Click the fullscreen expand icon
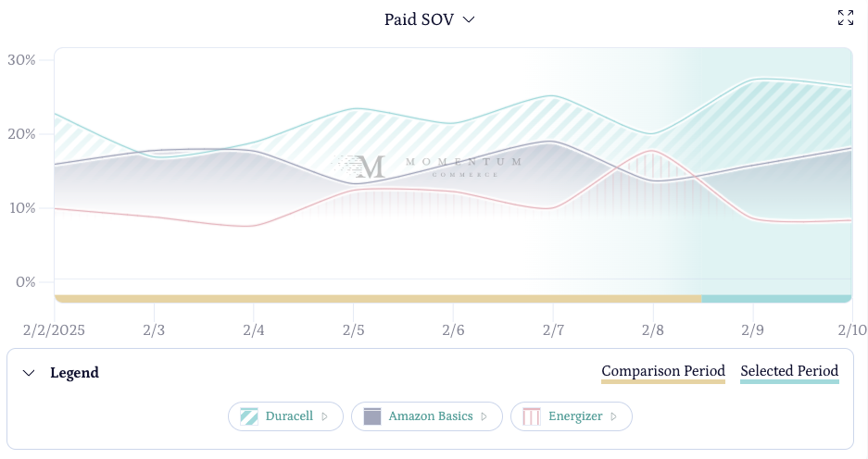Viewport: 868px width, 459px height. click(845, 18)
